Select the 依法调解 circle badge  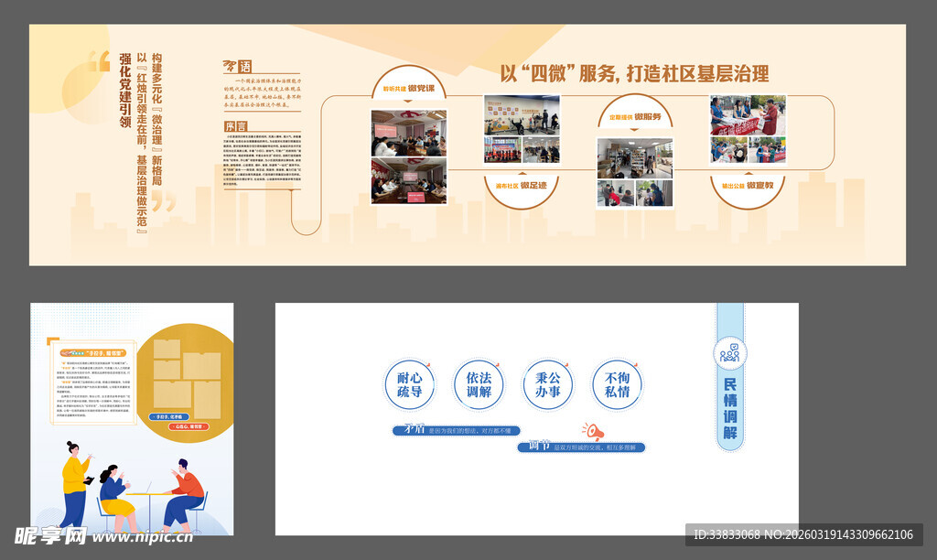[x=479, y=384]
